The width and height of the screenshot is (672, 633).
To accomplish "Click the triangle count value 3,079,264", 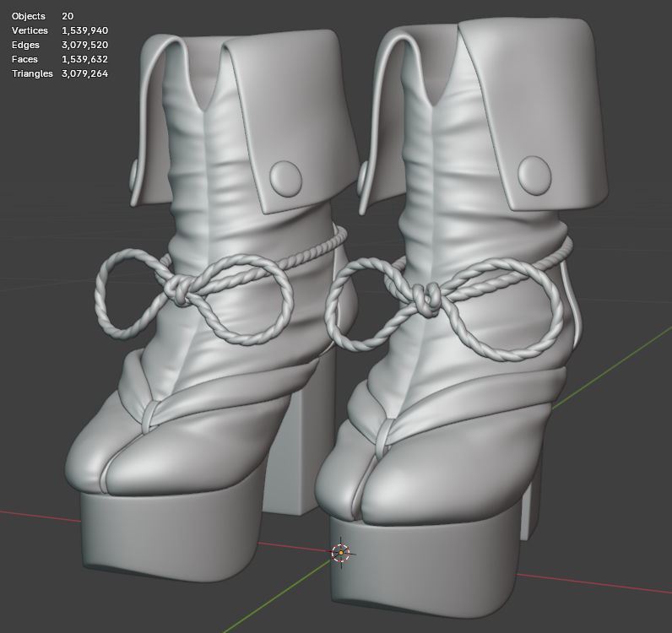I will (x=85, y=73).
